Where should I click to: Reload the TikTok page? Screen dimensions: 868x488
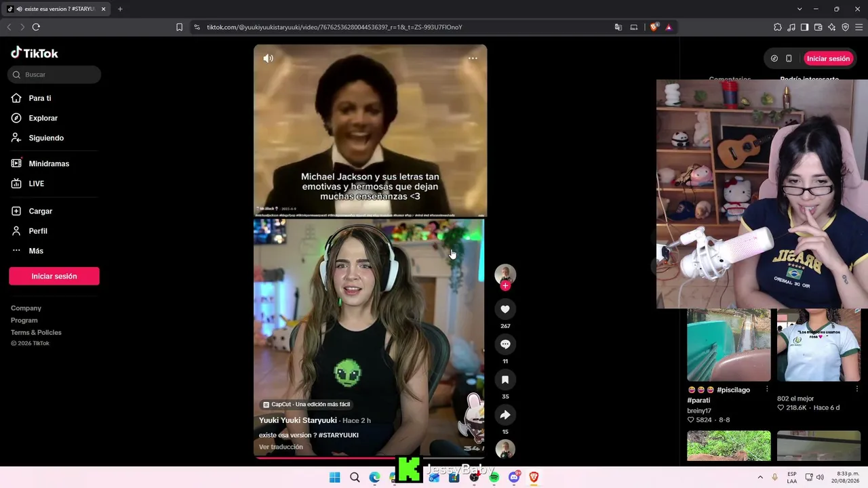coord(36,27)
